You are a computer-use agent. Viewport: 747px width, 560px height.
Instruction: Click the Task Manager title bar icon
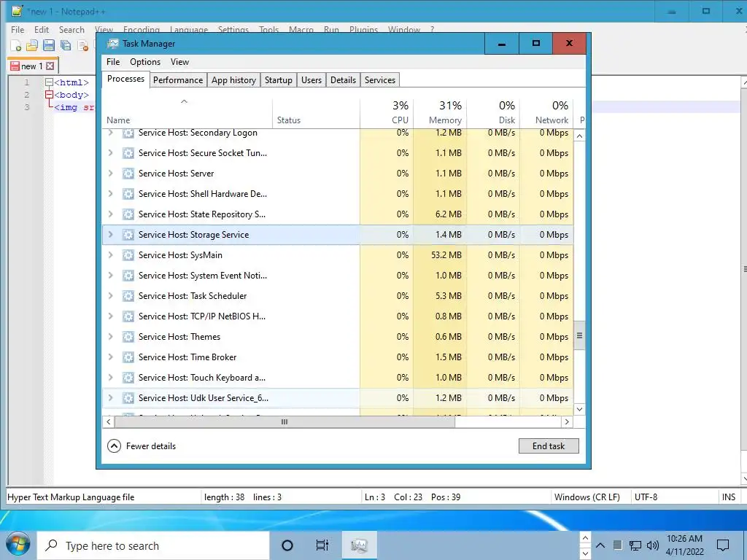click(x=113, y=44)
